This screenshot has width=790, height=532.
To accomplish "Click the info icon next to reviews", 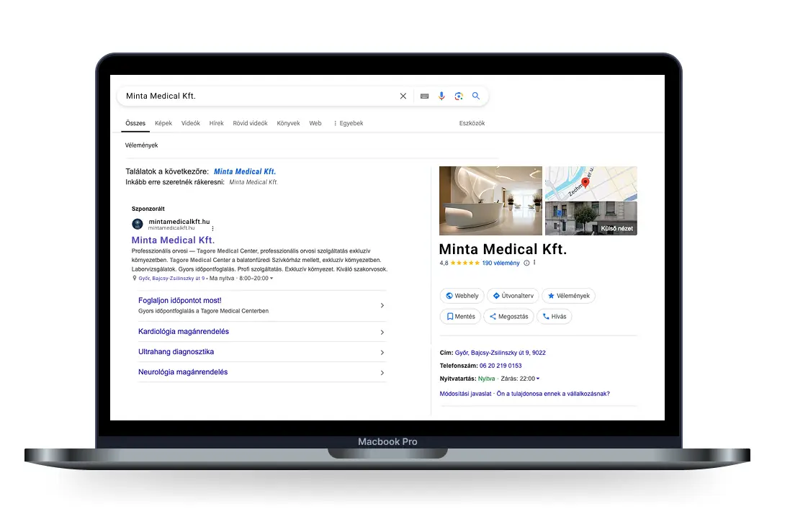I will tap(526, 263).
